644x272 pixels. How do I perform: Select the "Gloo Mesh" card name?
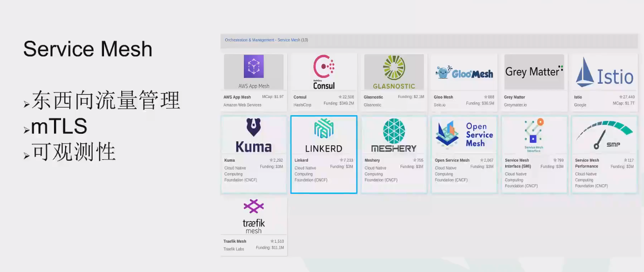click(443, 97)
